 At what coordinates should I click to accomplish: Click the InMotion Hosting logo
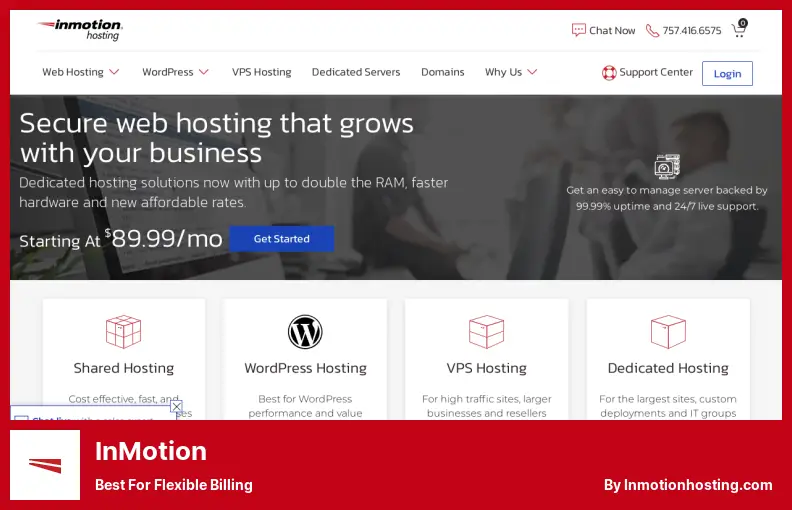[80, 30]
